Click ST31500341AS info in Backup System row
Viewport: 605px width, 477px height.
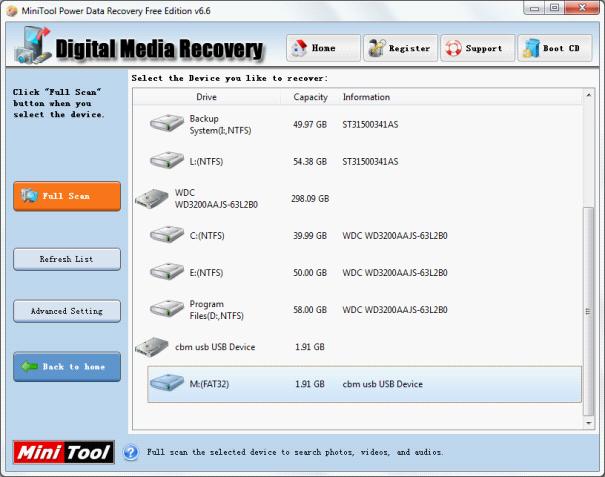370,124
